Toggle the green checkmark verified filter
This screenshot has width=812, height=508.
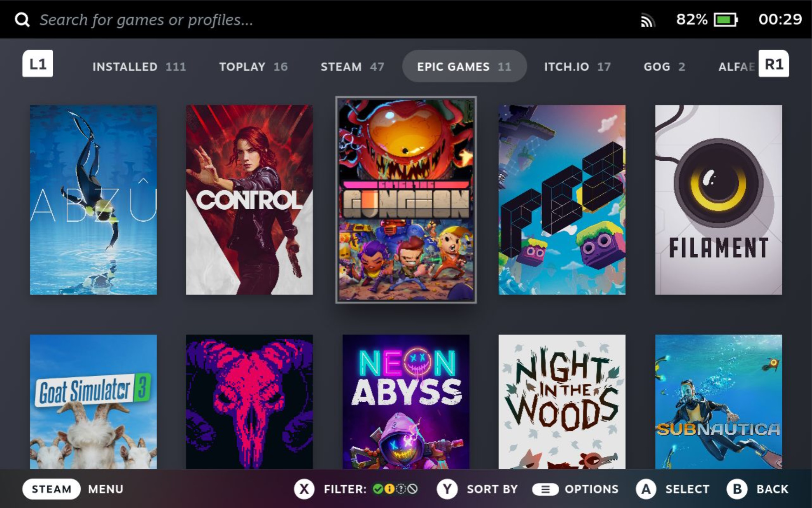pos(377,489)
